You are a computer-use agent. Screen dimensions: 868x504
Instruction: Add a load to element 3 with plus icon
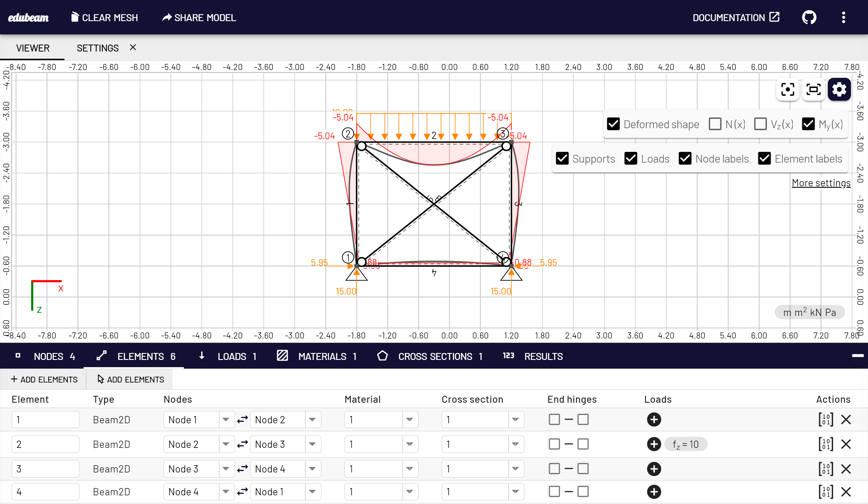pos(654,469)
